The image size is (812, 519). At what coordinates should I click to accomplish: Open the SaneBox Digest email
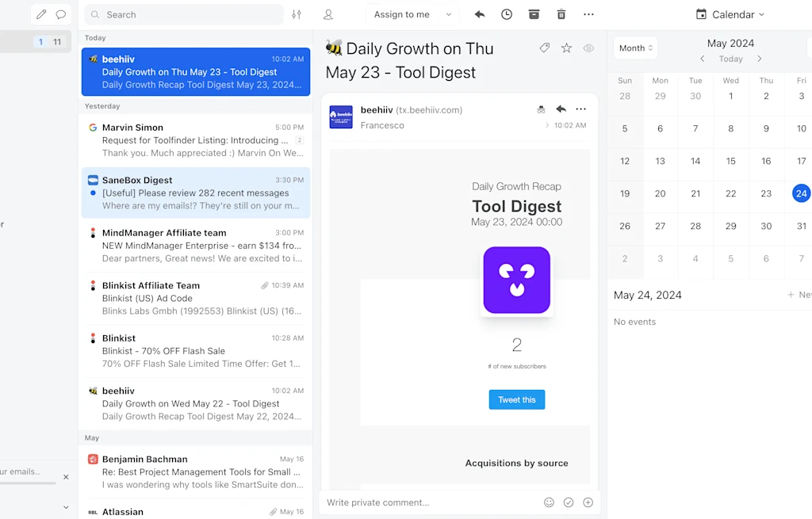196,193
